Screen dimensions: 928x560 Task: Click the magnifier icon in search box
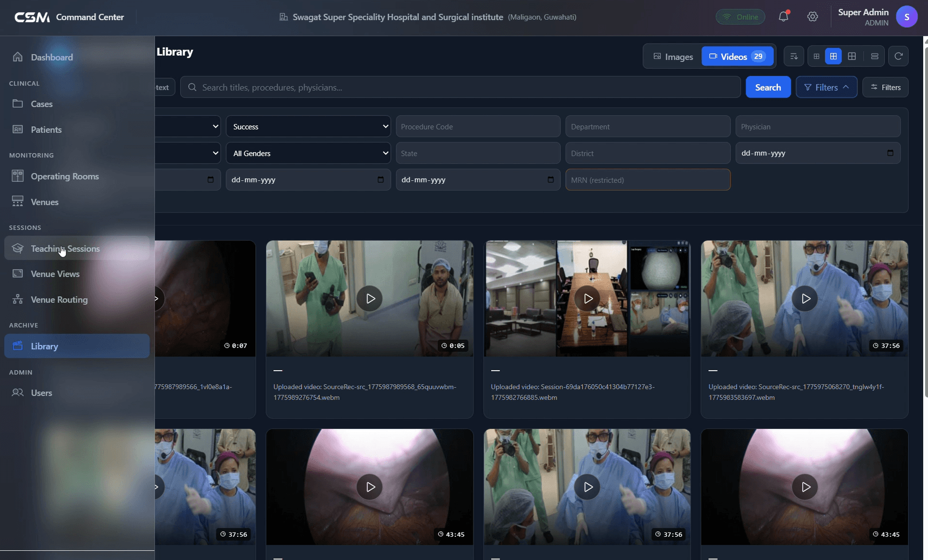[x=192, y=87]
